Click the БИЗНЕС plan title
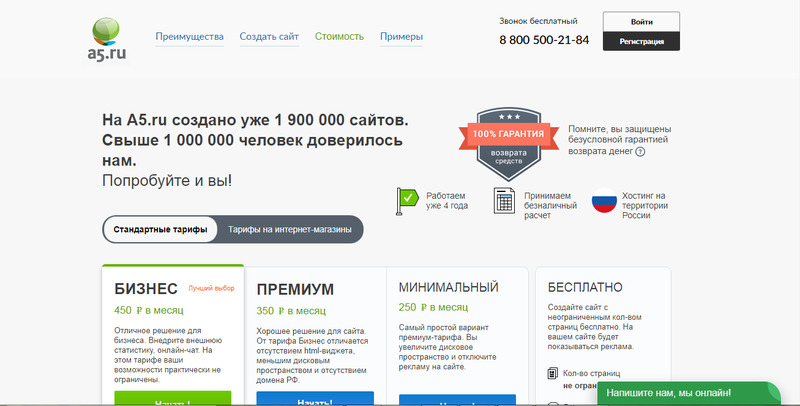The width and height of the screenshot is (800, 406). click(x=146, y=289)
